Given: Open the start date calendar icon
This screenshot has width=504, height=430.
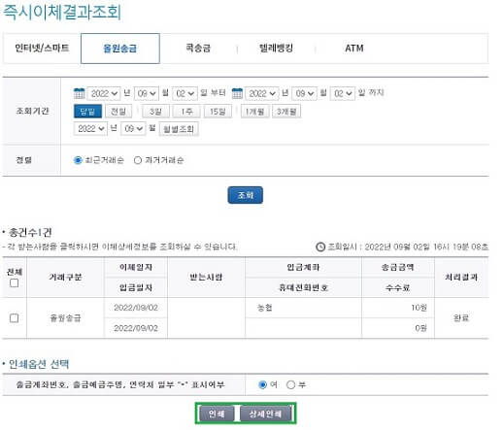Looking at the screenshot, I should pyautogui.click(x=79, y=93).
